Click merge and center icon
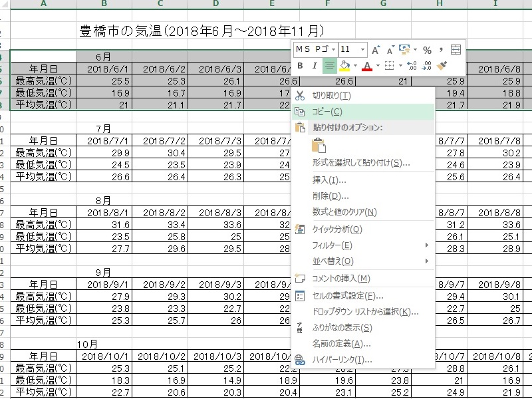This screenshot has width=532, height=399. 456,49
